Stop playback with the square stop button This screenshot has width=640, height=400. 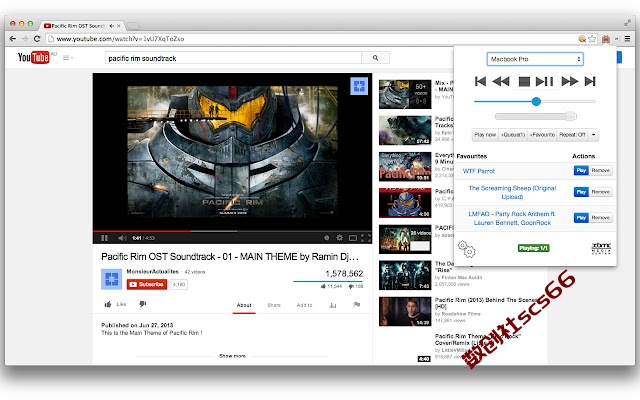(x=524, y=82)
